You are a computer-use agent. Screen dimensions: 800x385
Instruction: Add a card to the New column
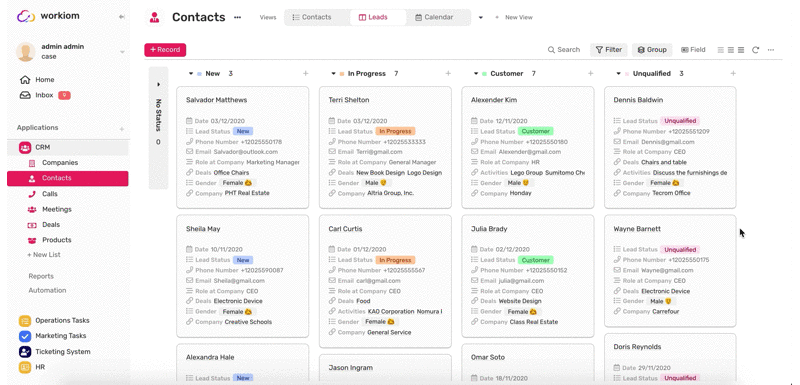pyautogui.click(x=306, y=73)
